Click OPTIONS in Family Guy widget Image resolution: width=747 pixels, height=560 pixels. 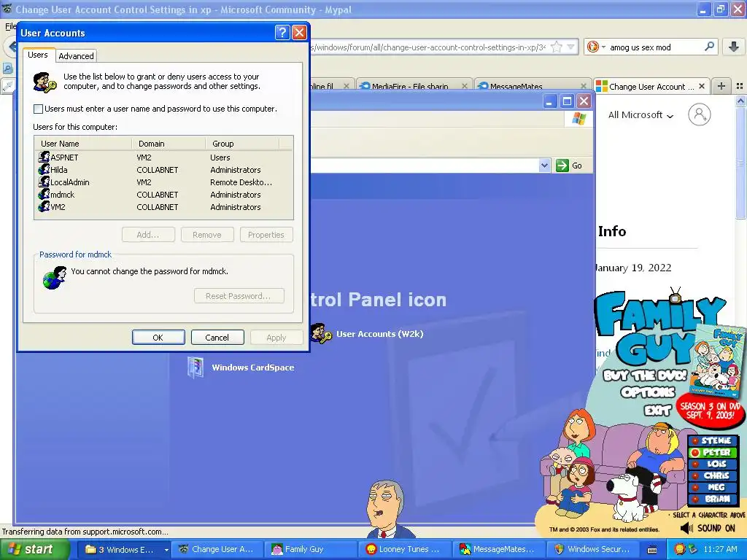648,392
